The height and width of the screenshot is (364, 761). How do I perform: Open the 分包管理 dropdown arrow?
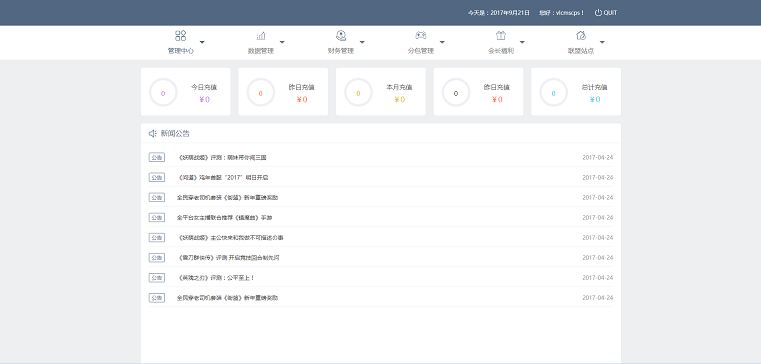pyautogui.click(x=442, y=42)
